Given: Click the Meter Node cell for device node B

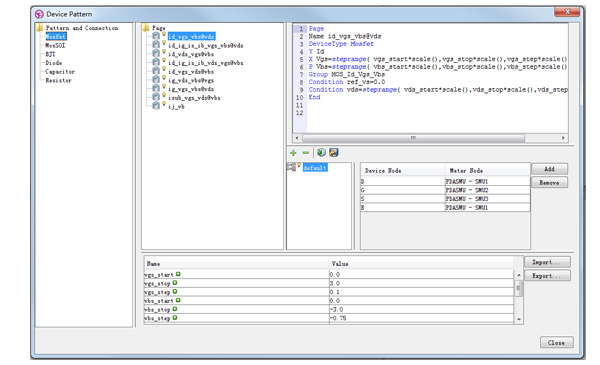Looking at the screenshot, I should point(488,207).
